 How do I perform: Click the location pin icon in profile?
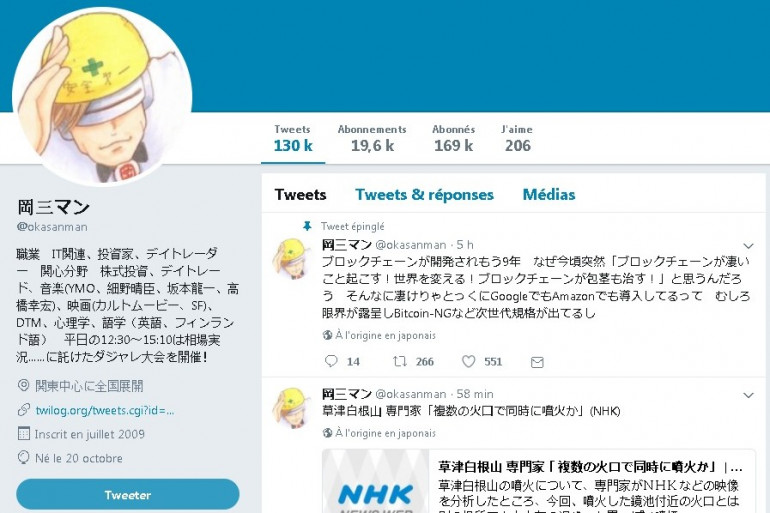[23, 385]
